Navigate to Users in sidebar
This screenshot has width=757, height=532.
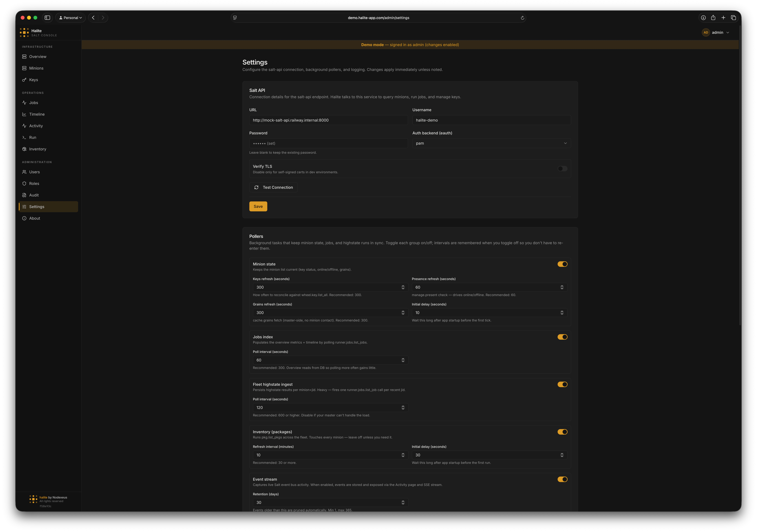pyautogui.click(x=48, y=172)
